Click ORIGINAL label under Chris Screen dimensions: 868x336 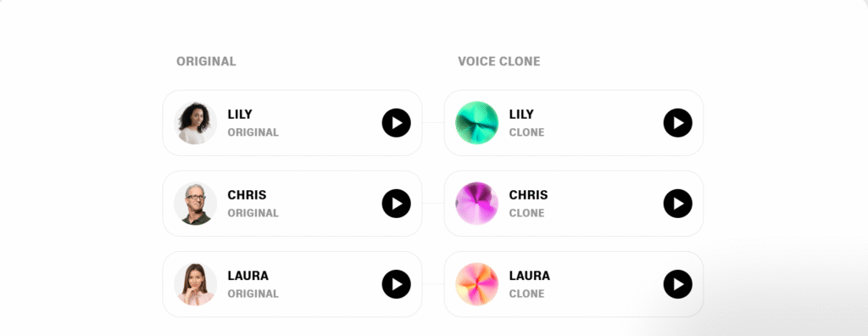tap(253, 214)
